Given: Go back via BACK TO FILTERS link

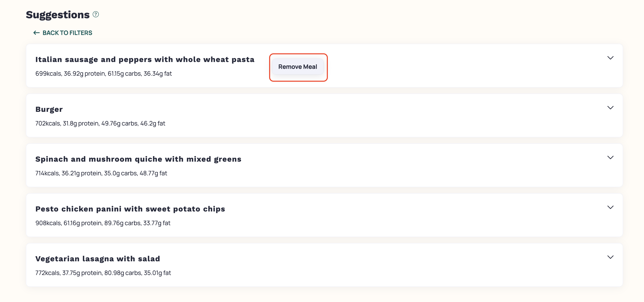Looking at the screenshot, I should point(63,33).
